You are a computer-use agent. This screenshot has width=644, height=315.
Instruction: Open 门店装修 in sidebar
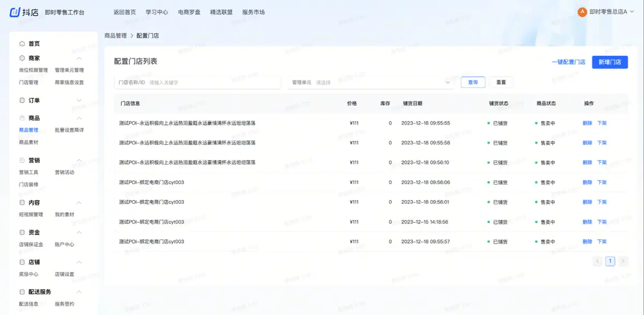[x=28, y=185]
